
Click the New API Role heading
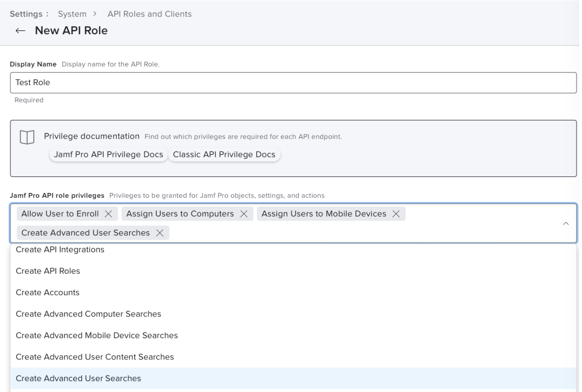71,31
